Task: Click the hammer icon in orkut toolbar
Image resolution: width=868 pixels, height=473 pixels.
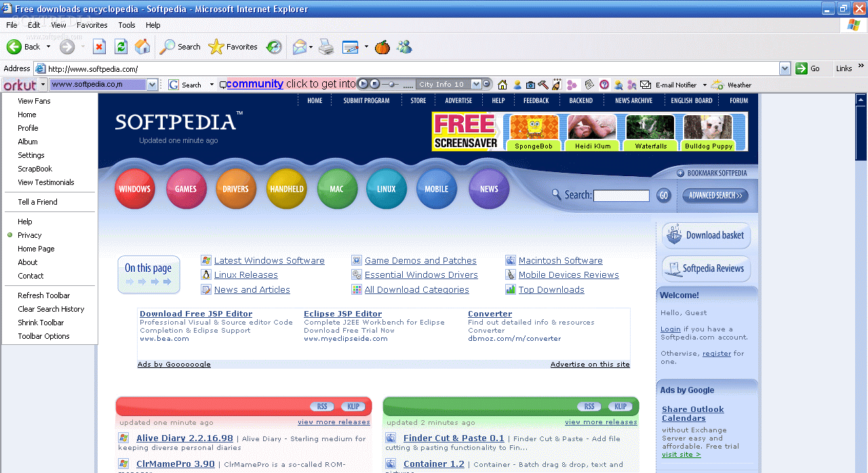Action: click(543, 85)
